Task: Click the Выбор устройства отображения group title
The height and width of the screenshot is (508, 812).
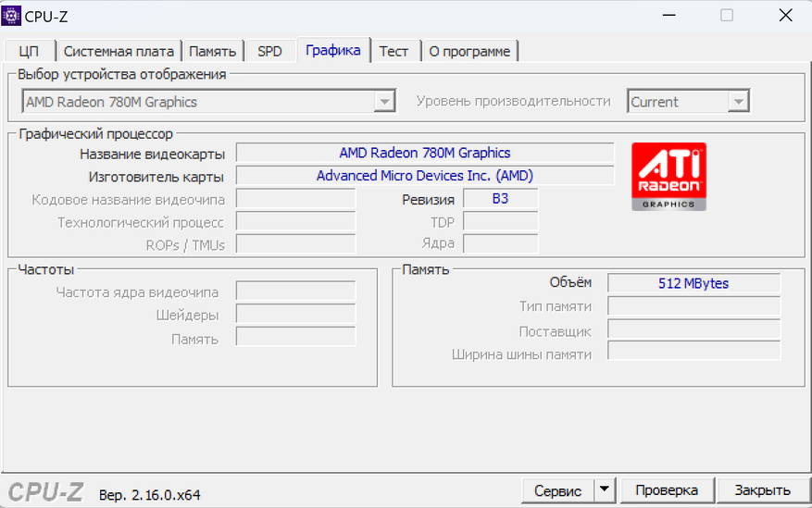Action: point(122,75)
